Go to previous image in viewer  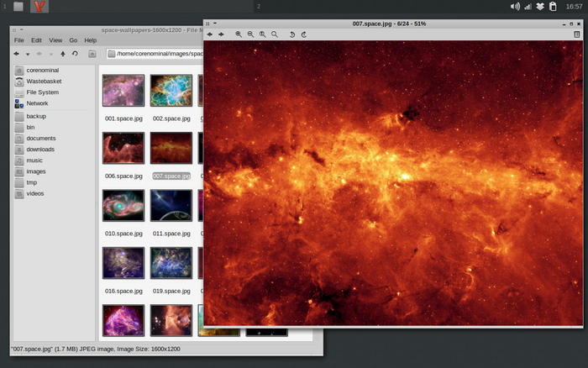coord(210,34)
